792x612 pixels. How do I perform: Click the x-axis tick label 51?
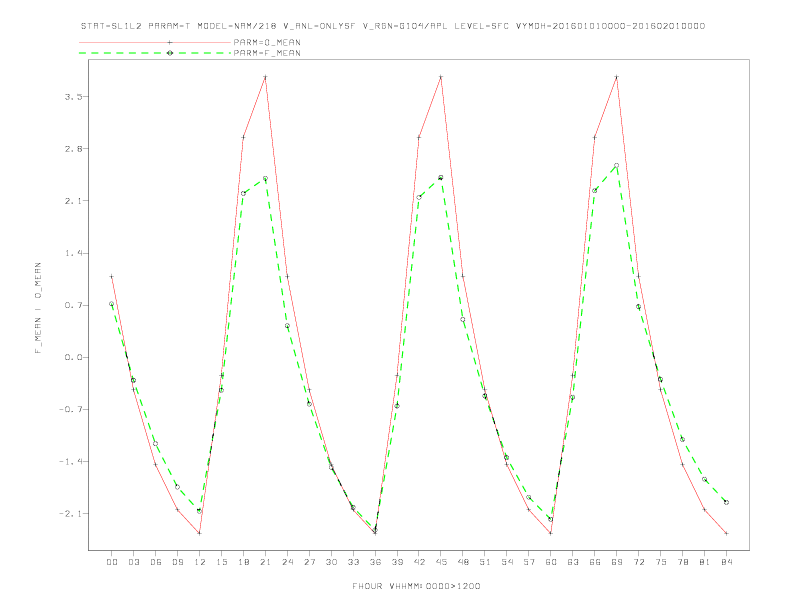click(x=485, y=562)
